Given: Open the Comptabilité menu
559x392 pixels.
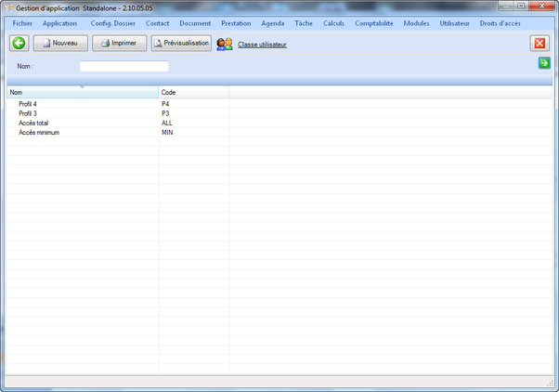Looking at the screenshot, I should pos(374,23).
